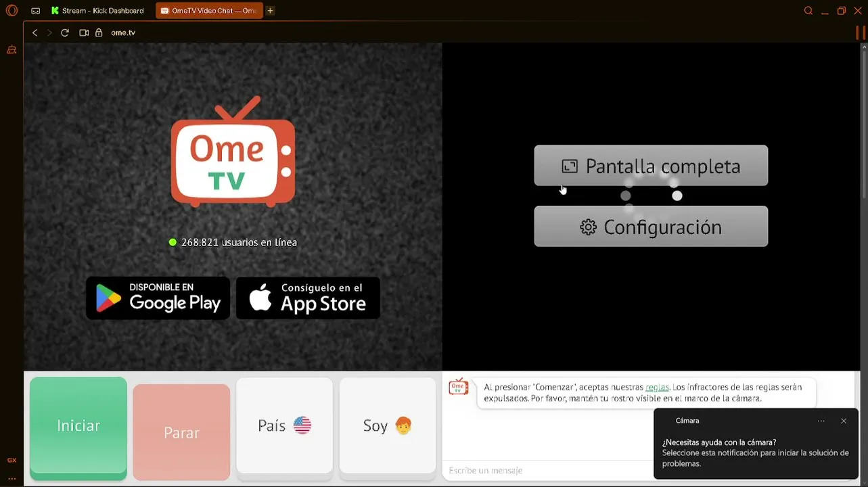Image resolution: width=868 pixels, height=487 pixels.
Task: Switch to Stream - Kick Dashboard tab
Action: [x=98, y=11]
